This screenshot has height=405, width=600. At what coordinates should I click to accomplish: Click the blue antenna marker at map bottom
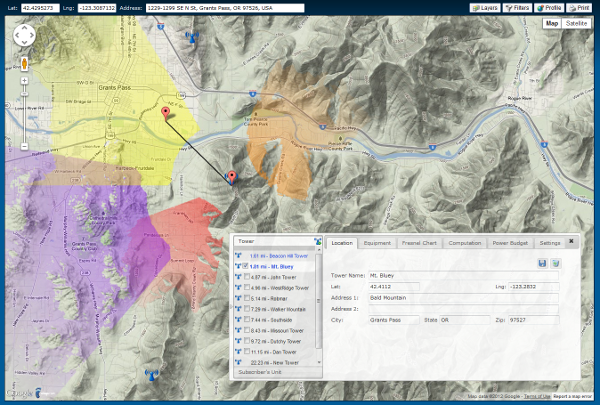tap(152, 374)
